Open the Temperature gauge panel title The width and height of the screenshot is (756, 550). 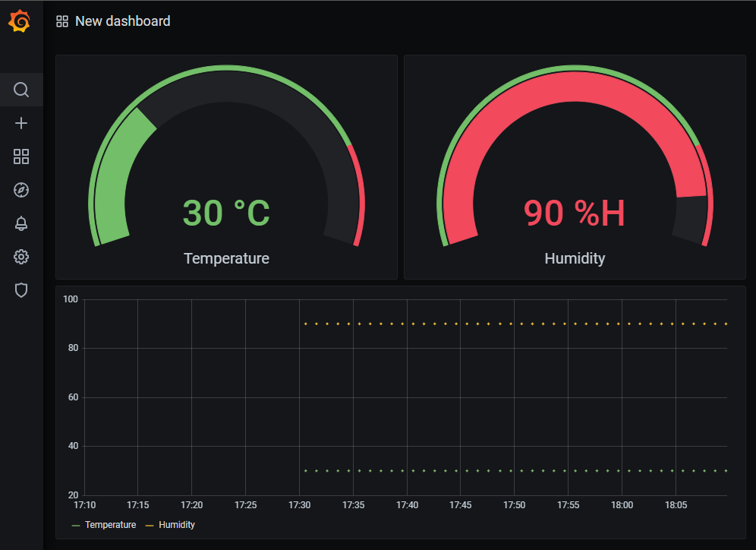click(x=227, y=258)
